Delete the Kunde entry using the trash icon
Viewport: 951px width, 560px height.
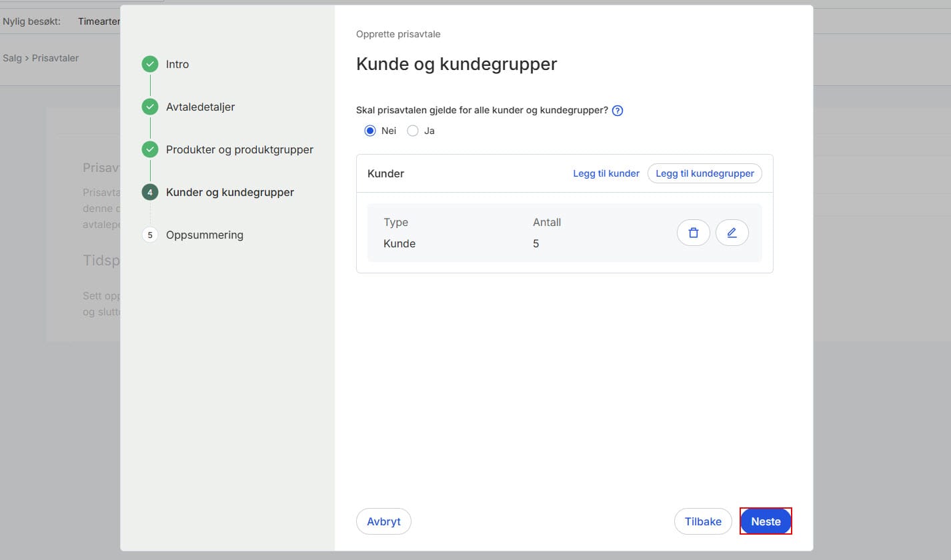pyautogui.click(x=693, y=232)
